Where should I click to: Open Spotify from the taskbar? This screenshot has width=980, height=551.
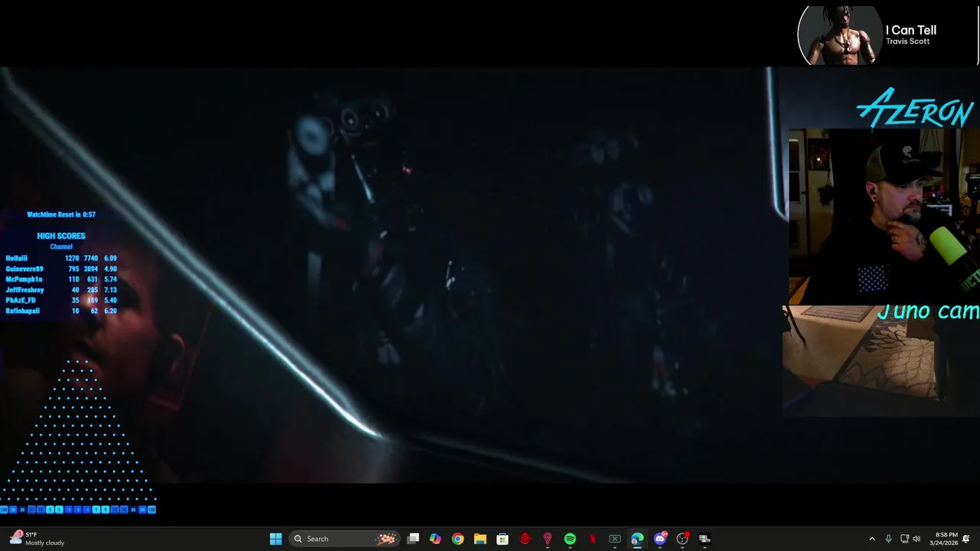[570, 539]
